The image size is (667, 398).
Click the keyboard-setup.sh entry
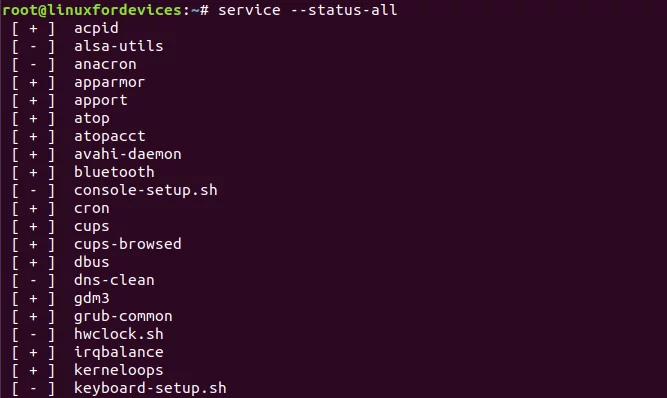coord(150,389)
